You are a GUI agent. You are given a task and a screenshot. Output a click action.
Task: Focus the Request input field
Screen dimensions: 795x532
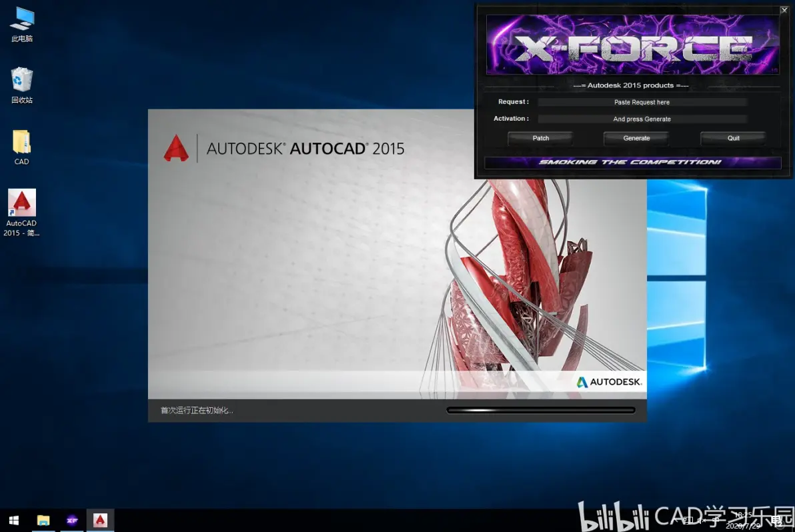pos(642,102)
